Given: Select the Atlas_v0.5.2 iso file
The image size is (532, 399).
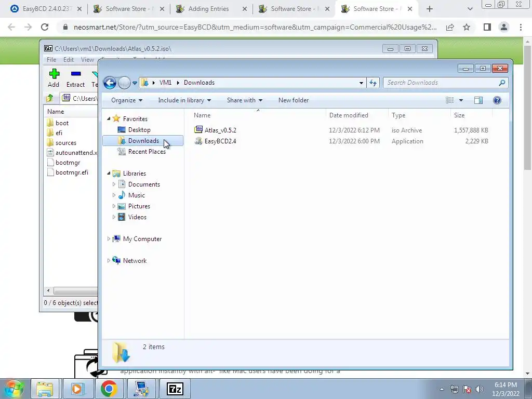Looking at the screenshot, I should point(220,130).
